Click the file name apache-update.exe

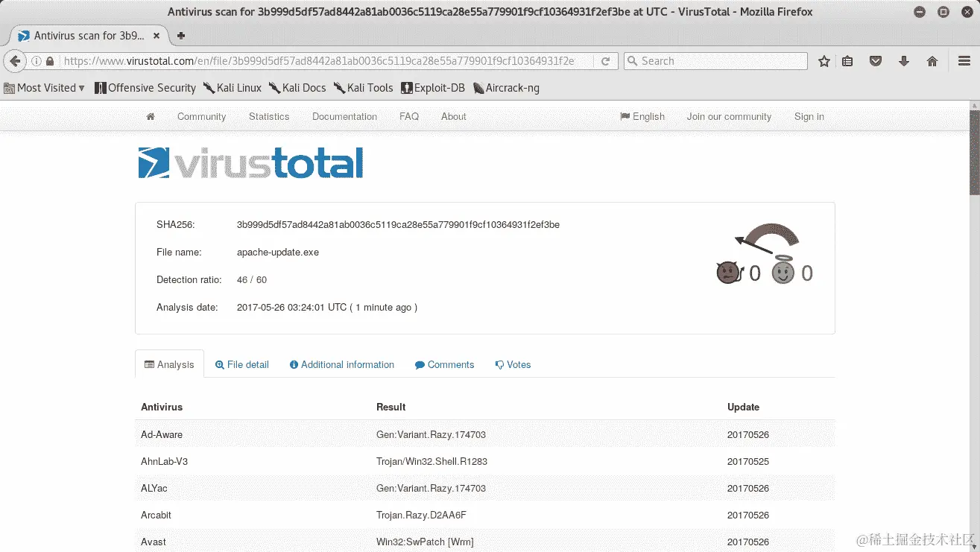[x=278, y=253]
